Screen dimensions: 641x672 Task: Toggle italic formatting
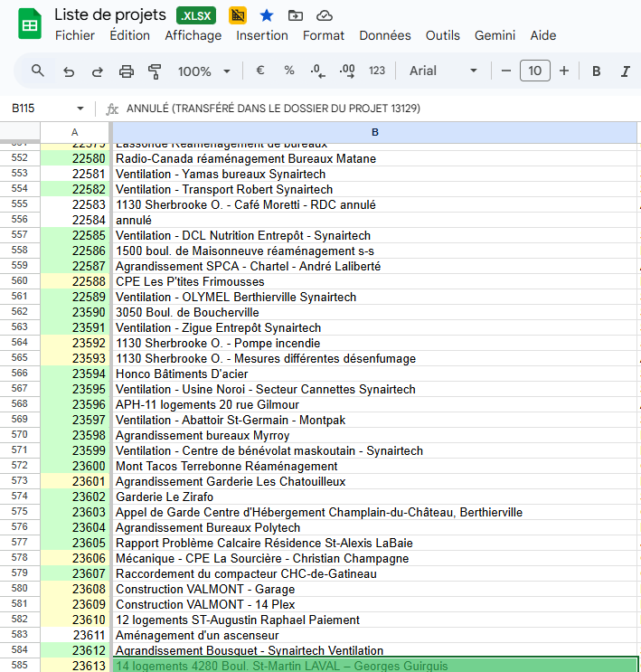(625, 71)
